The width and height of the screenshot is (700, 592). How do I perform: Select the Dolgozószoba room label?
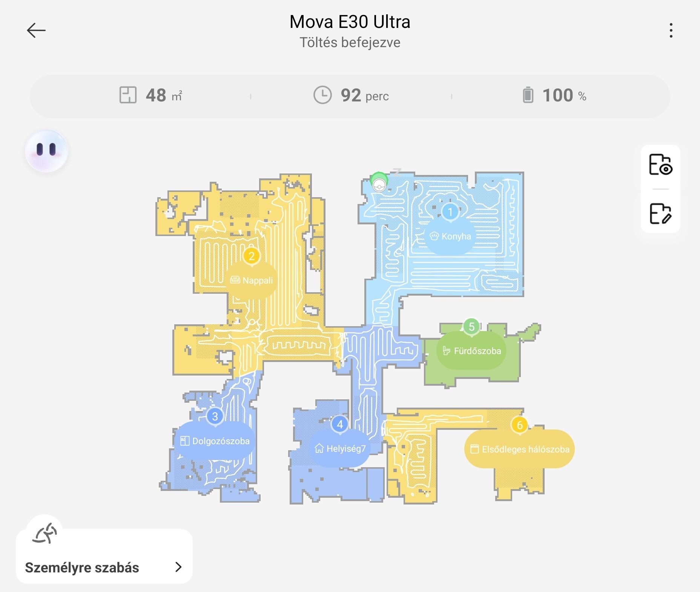click(215, 441)
